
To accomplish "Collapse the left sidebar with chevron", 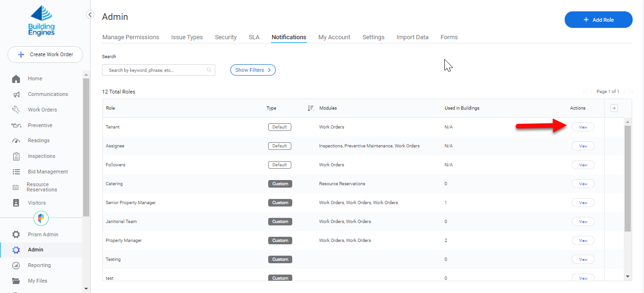I will pyautogui.click(x=90, y=15).
